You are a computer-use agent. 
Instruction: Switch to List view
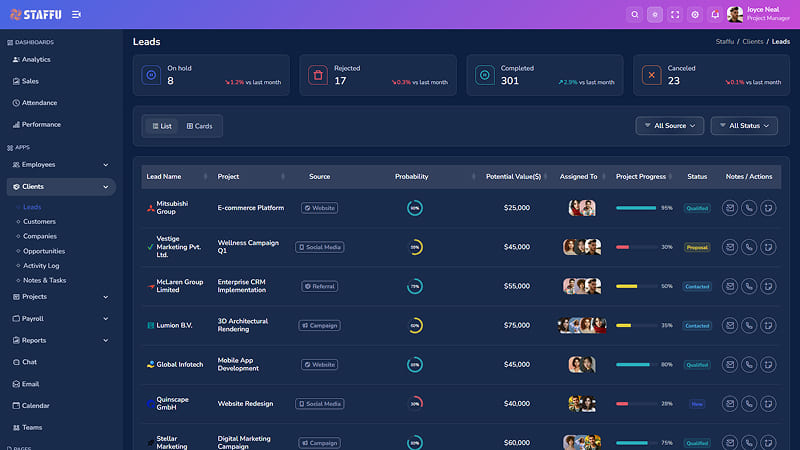pyautogui.click(x=162, y=126)
